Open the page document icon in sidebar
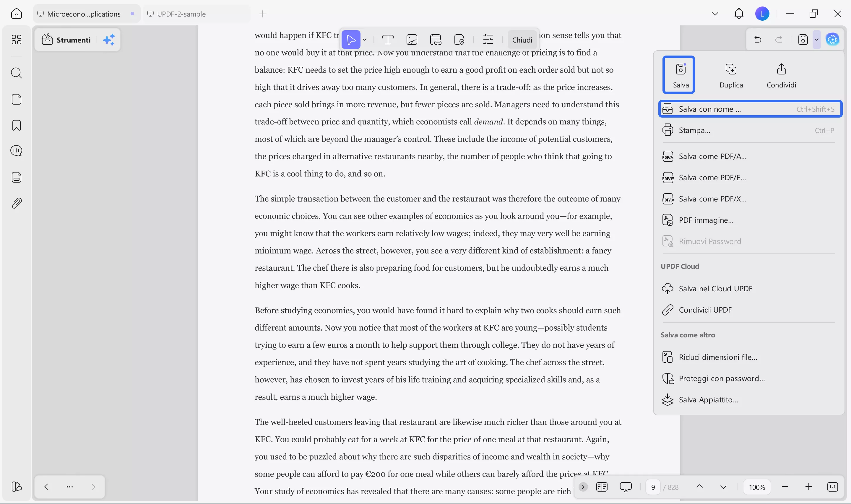This screenshot has width=851, height=504. tap(16, 99)
